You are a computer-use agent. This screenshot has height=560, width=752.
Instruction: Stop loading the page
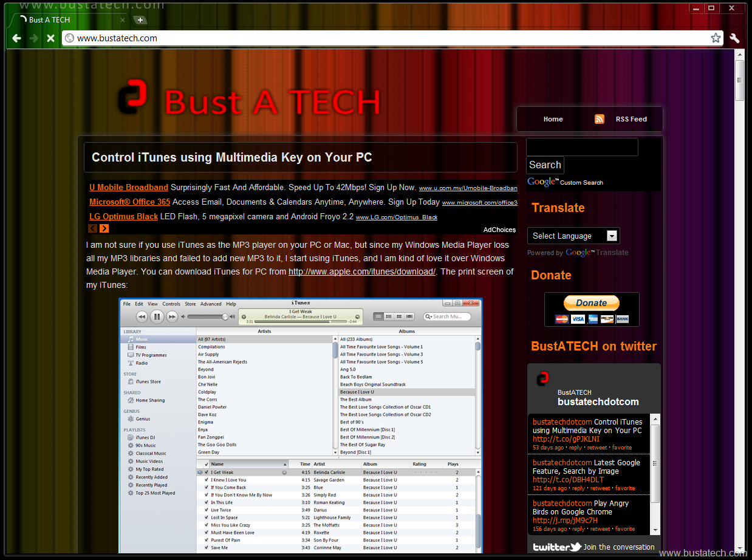click(51, 38)
